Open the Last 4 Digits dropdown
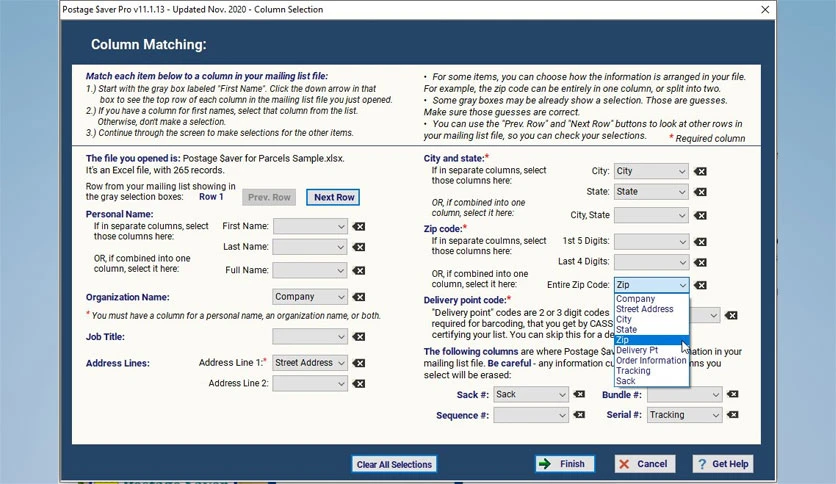 [651, 262]
